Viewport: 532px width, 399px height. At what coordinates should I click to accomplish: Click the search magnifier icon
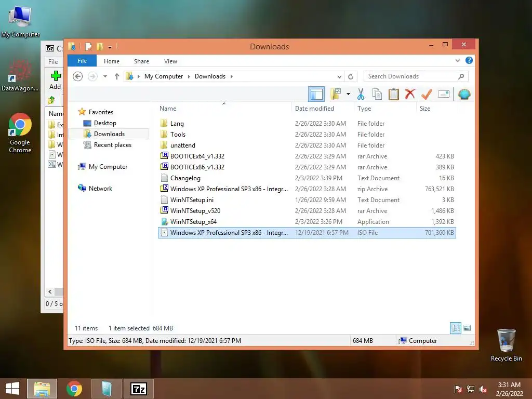pos(461,76)
